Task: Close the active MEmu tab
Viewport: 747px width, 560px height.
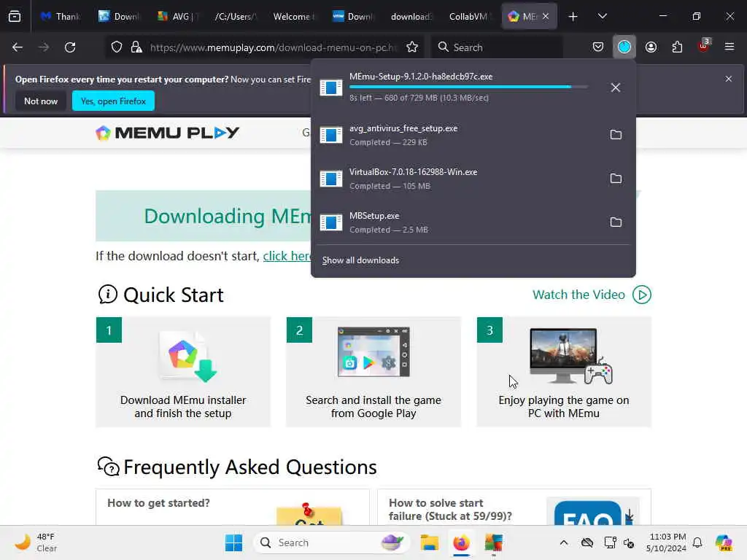Action: 546,17
